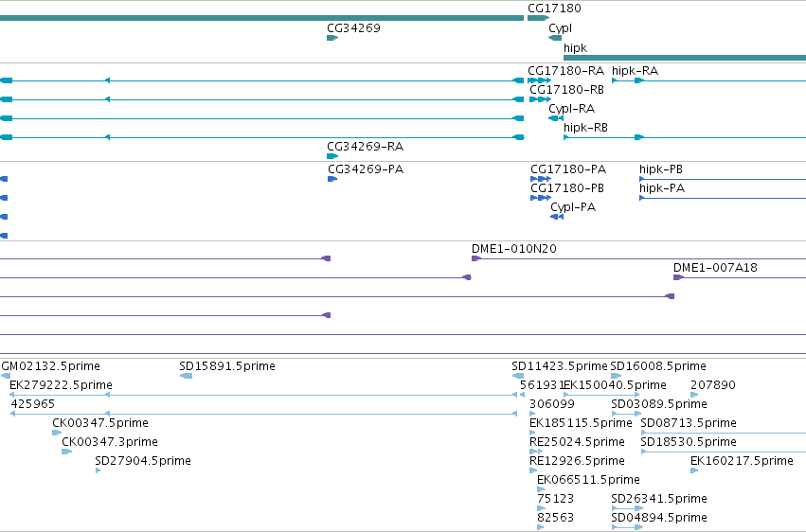The width and height of the screenshot is (806, 532).
Task: Select the SD18530.5prime EST label
Action: pos(689,442)
